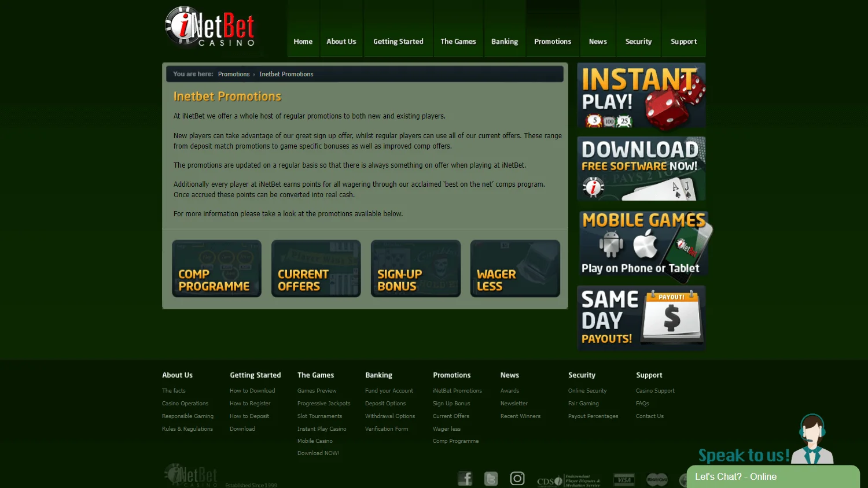This screenshot has height=488, width=868.
Task: Open the Mobile Games banner
Action: [x=644, y=245]
